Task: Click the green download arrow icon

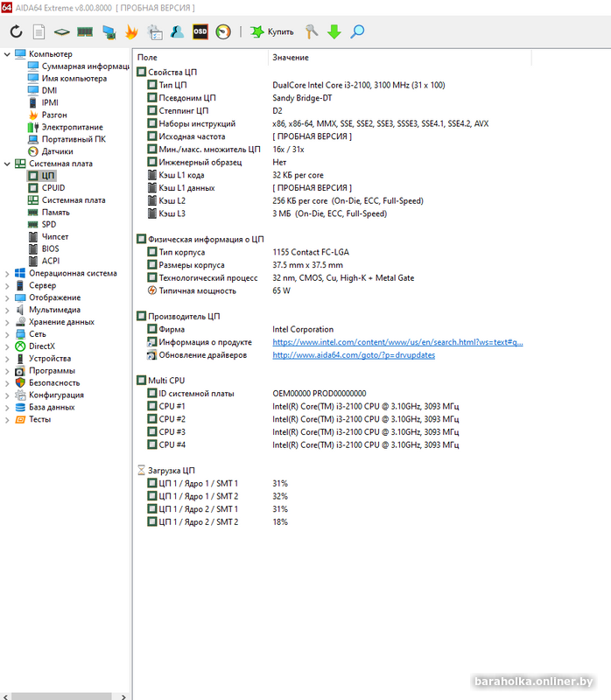Action: tap(334, 31)
